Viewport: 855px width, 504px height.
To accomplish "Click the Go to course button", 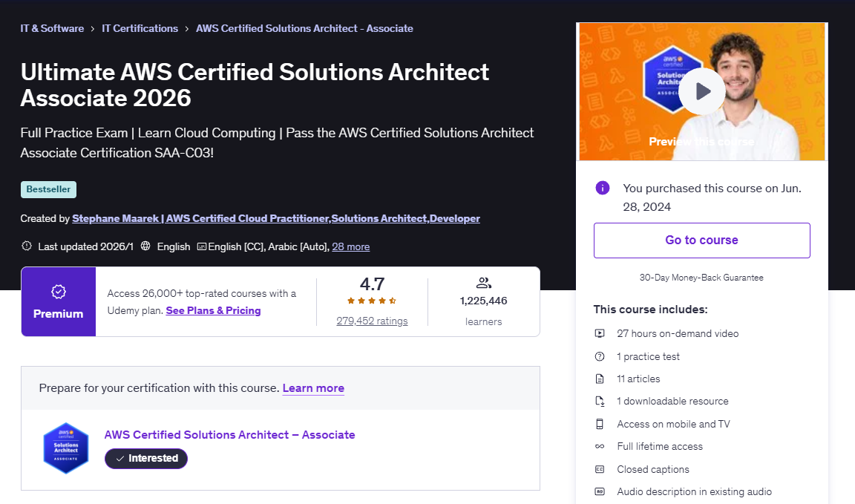I will tap(702, 240).
